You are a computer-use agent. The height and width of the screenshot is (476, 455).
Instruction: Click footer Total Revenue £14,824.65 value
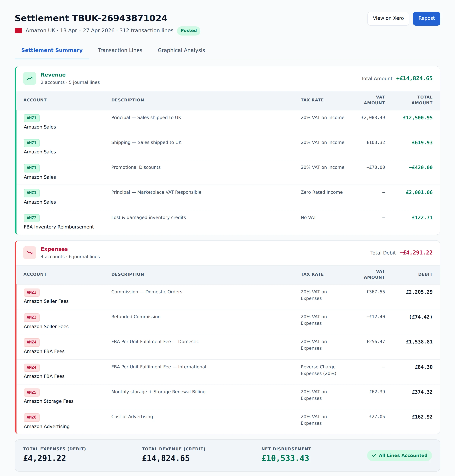click(x=166, y=458)
